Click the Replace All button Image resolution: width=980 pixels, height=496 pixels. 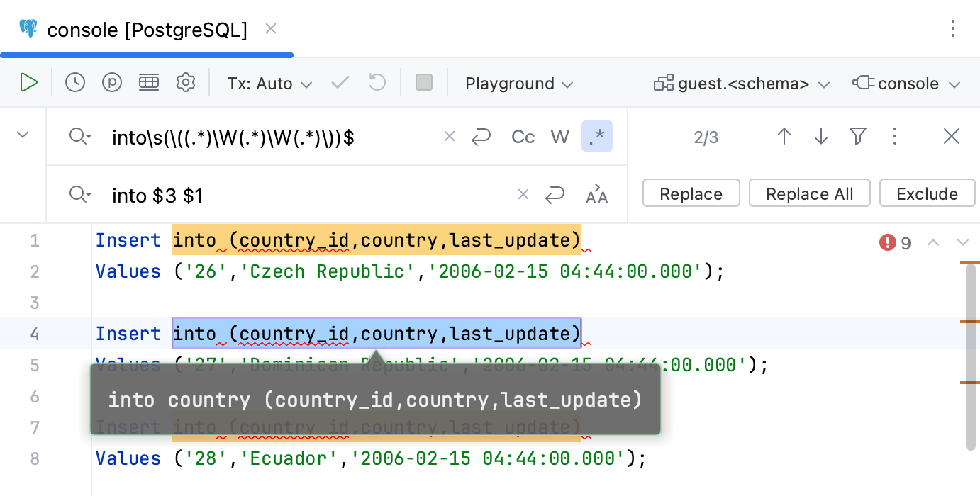[810, 193]
